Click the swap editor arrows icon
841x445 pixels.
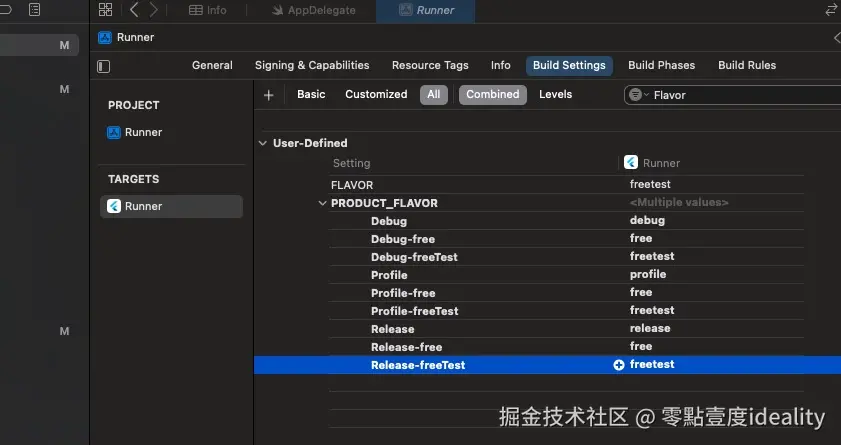(831, 10)
